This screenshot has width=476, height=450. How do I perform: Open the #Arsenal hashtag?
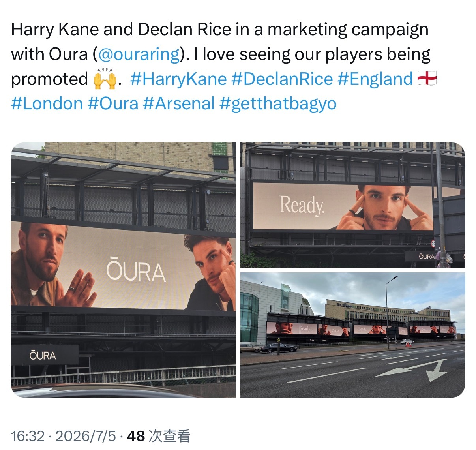pos(179,103)
